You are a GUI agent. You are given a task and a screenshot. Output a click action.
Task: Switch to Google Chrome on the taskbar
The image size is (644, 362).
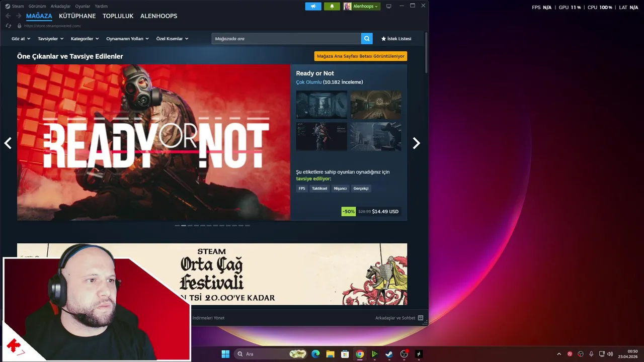(x=360, y=354)
